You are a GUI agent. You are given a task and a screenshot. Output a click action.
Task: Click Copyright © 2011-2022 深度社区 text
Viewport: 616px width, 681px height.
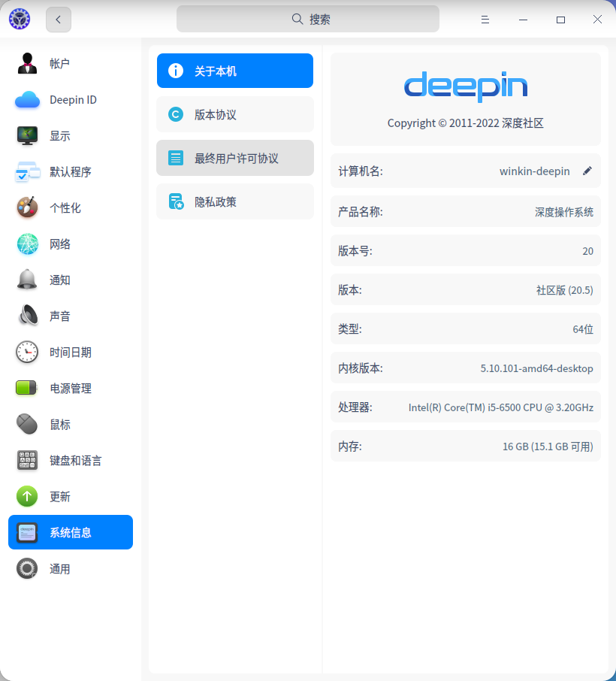(x=465, y=123)
